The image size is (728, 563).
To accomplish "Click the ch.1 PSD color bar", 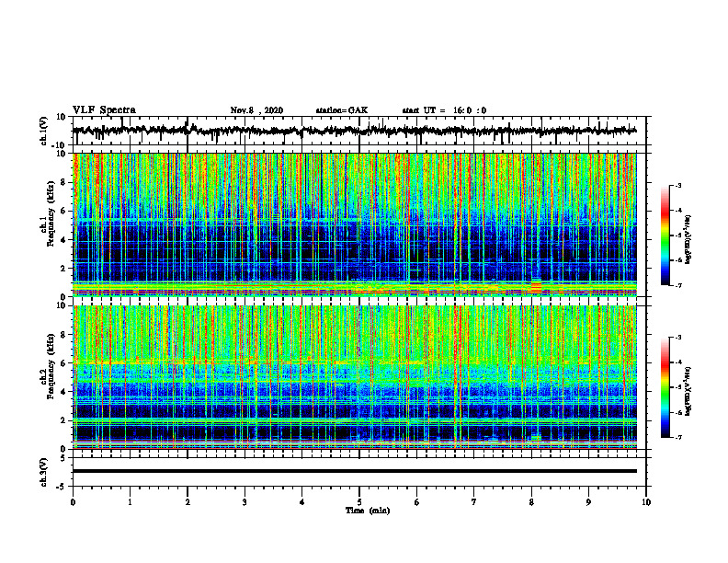I will (665, 236).
